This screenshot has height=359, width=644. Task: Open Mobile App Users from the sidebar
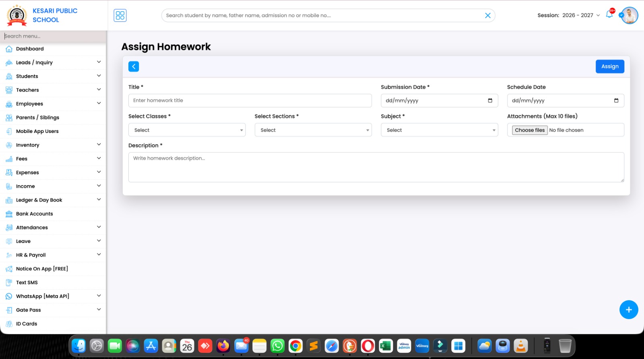[x=53, y=131]
